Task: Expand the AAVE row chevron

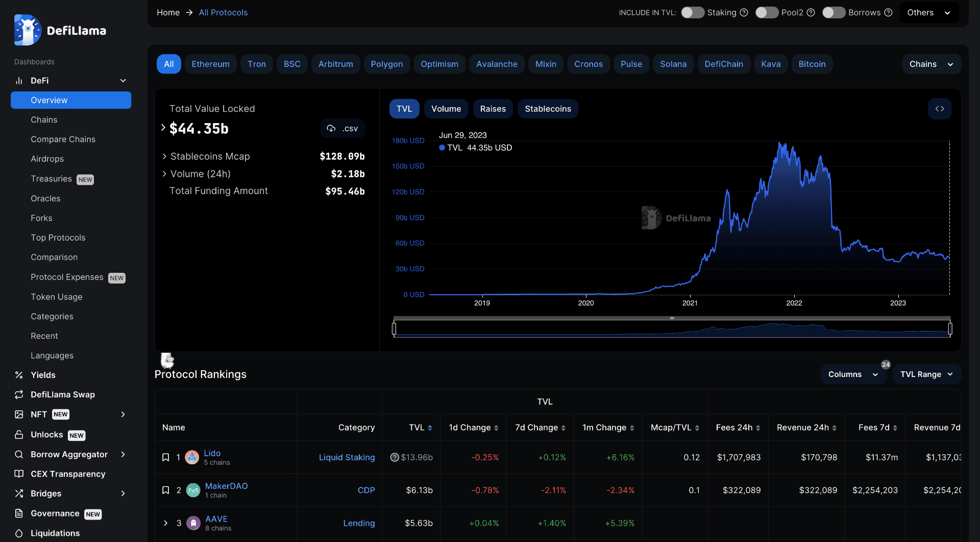Action: [166, 523]
